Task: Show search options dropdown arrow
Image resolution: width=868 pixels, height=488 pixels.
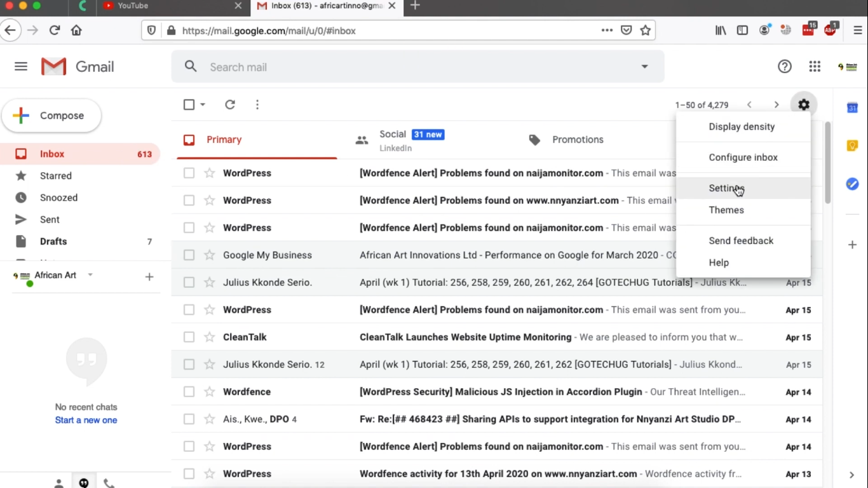Action: (x=644, y=67)
